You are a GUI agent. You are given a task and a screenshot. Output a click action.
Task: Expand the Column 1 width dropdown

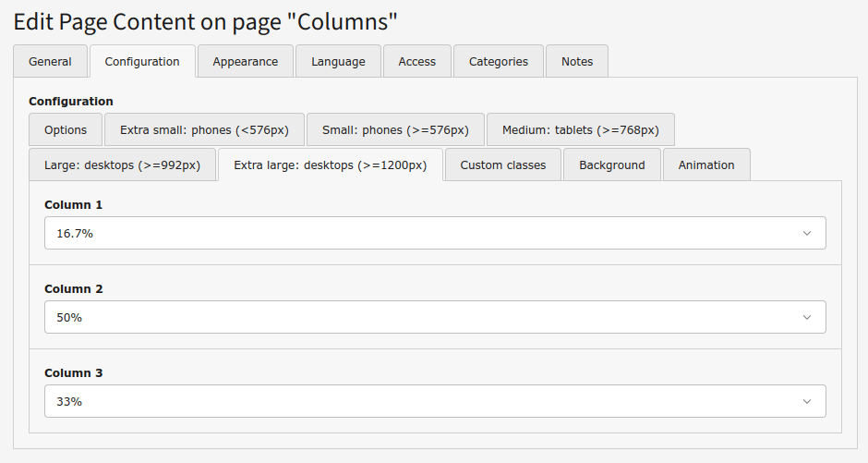point(434,234)
